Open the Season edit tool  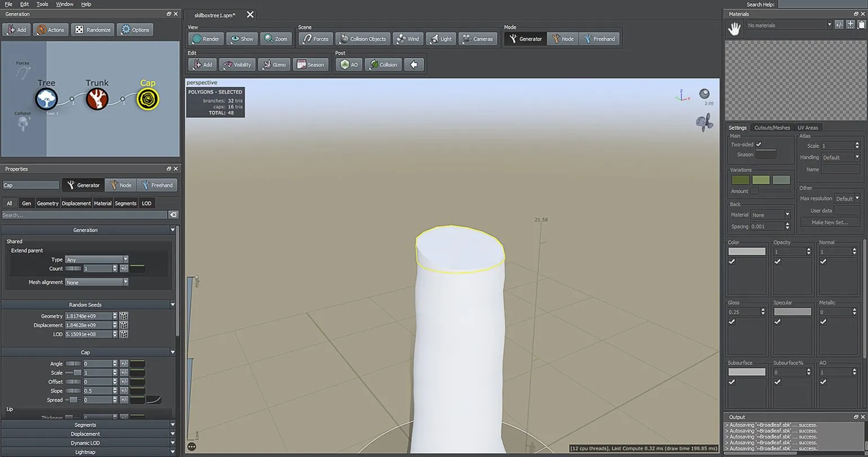tap(310, 65)
